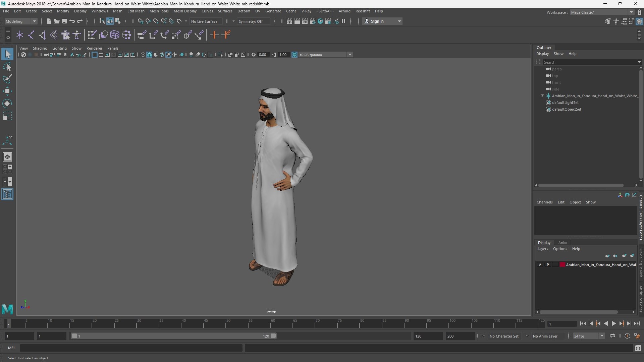Open the Outliner Display menu
Screen dimensions: 644x362
pos(542,54)
